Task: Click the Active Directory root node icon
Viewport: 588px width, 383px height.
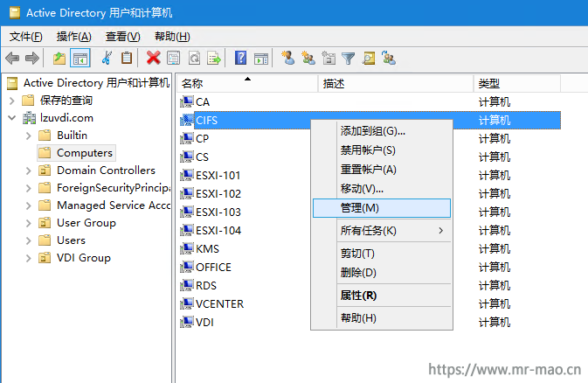Action: (12, 83)
